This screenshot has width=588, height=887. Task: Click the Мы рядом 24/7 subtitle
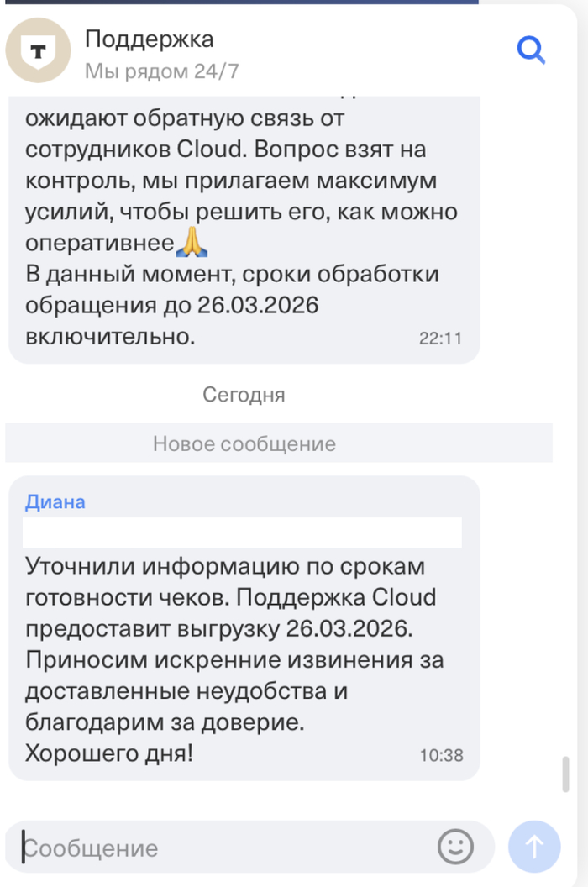(x=161, y=71)
